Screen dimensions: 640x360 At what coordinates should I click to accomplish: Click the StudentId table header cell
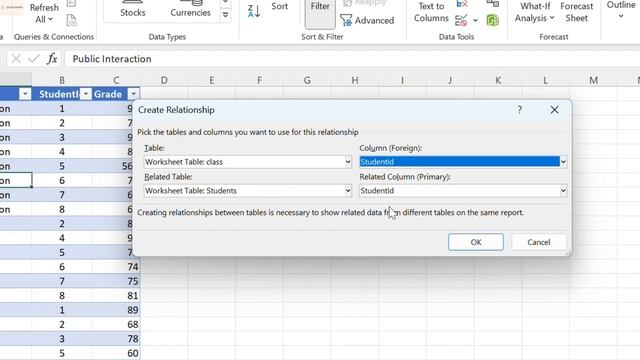point(58,94)
